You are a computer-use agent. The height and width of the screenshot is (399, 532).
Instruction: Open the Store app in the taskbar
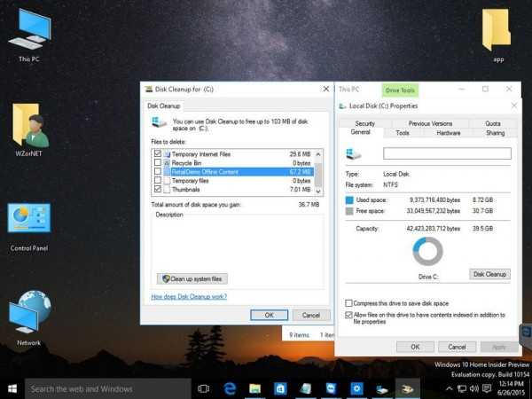pyautogui.click(x=280, y=389)
